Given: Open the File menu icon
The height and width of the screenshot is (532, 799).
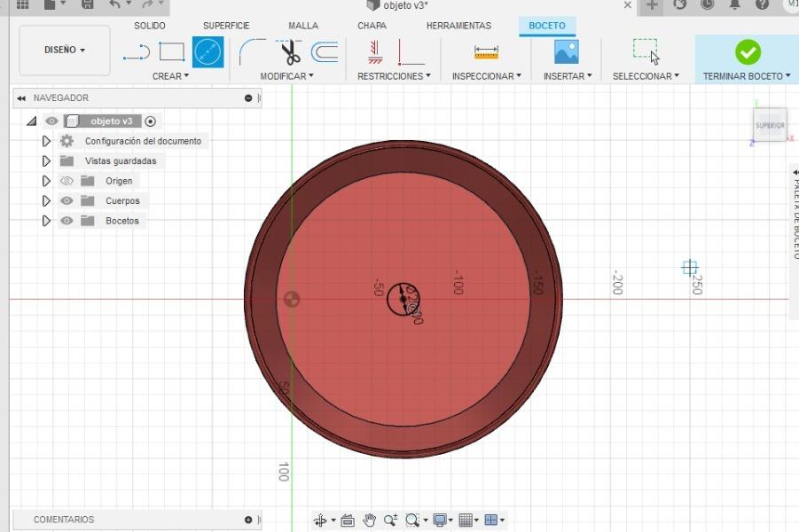Looking at the screenshot, I should tap(51, 4).
